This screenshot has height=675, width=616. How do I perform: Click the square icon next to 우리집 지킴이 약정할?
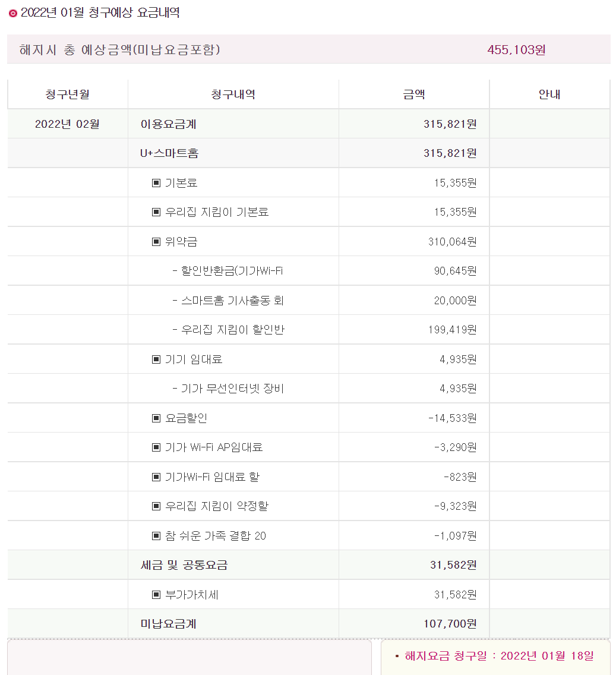156,506
